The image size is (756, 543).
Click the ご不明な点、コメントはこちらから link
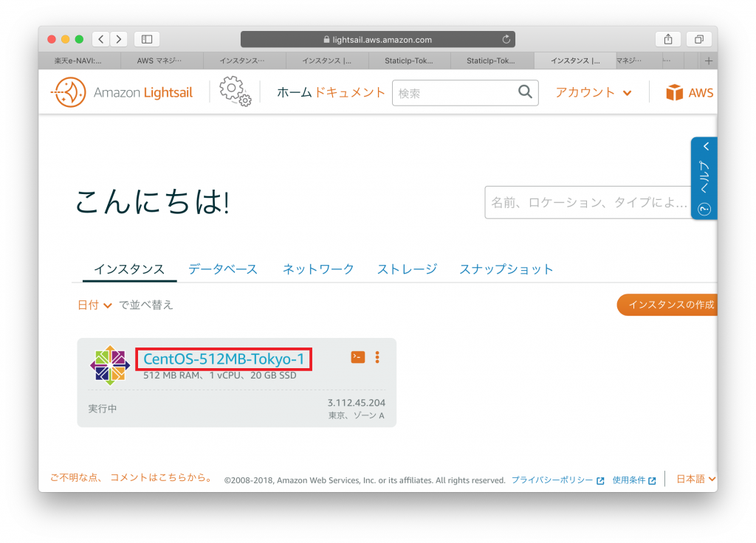pyautogui.click(x=131, y=478)
